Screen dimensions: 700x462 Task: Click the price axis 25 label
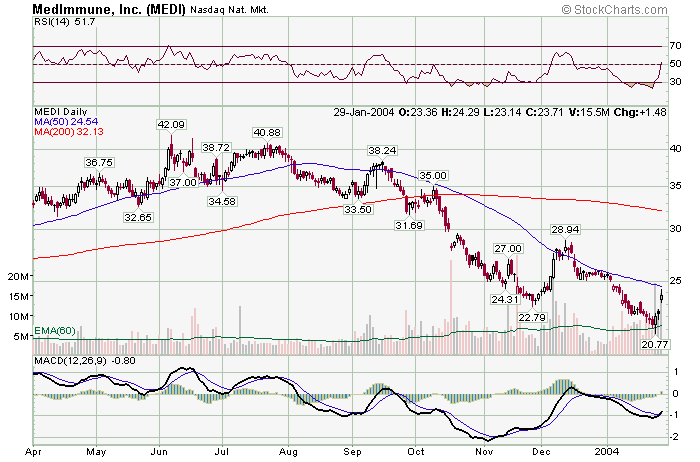click(x=675, y=281)
